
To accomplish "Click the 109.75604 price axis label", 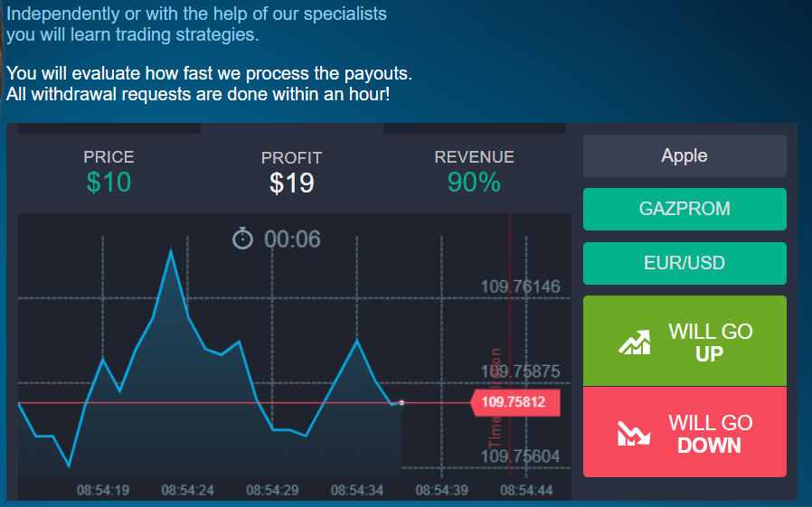I will (520, 456).
